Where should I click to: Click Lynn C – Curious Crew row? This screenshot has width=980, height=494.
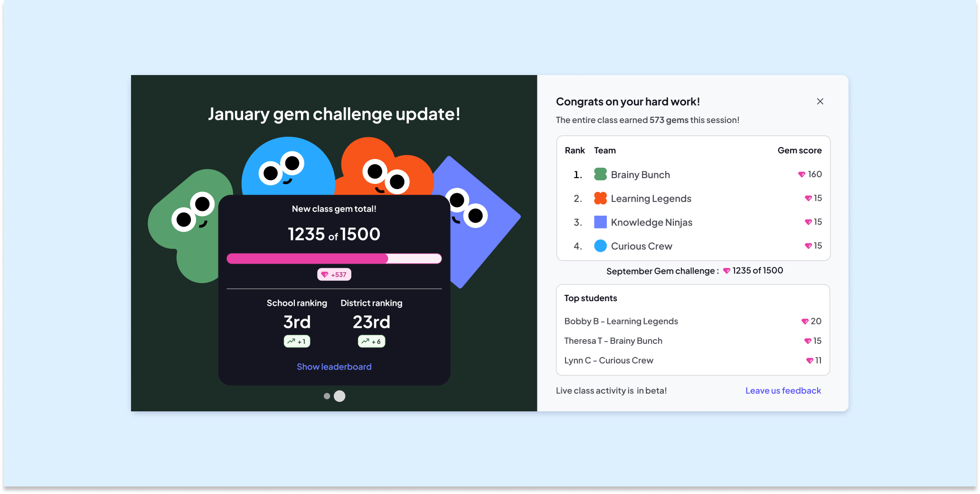tap(693, 361)
